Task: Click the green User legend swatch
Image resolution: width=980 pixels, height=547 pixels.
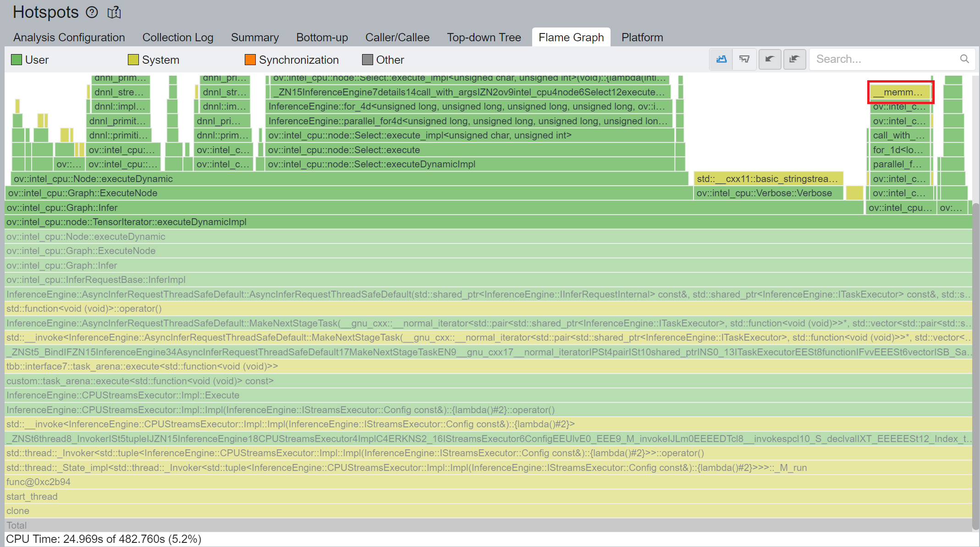Action: 17,59
